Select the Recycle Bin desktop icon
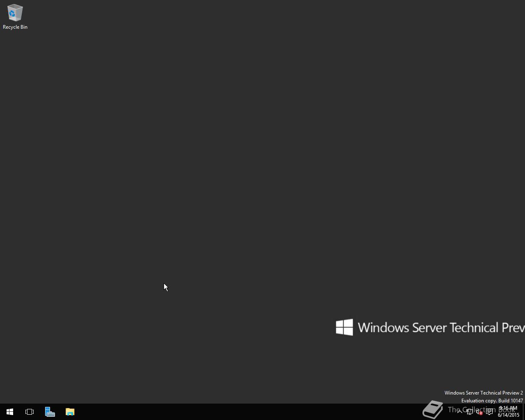This screenshot has width=525, height=420. click(x=15, y=17)
